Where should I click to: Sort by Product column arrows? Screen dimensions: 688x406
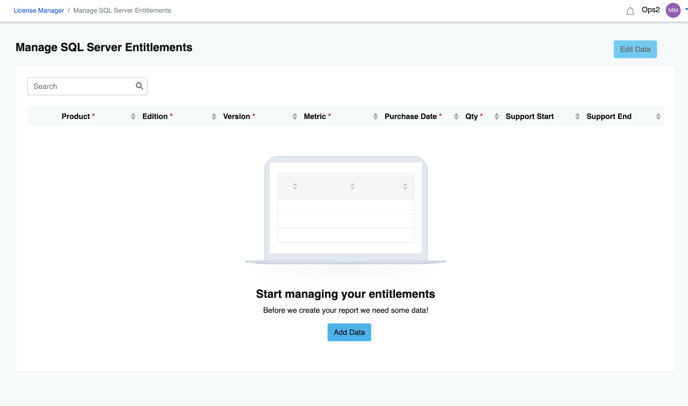(133, 116)
